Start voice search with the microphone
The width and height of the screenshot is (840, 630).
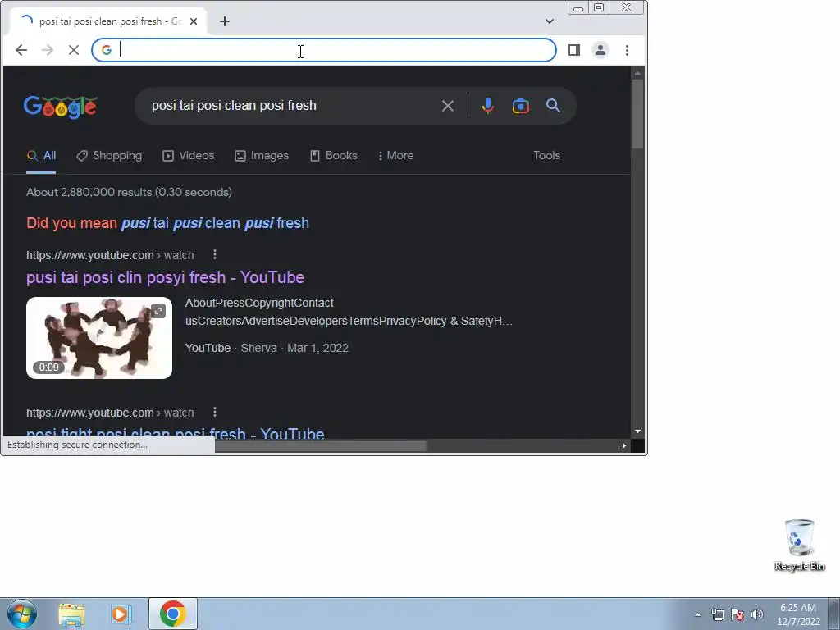pyautogui.click(x=487, y=106)
